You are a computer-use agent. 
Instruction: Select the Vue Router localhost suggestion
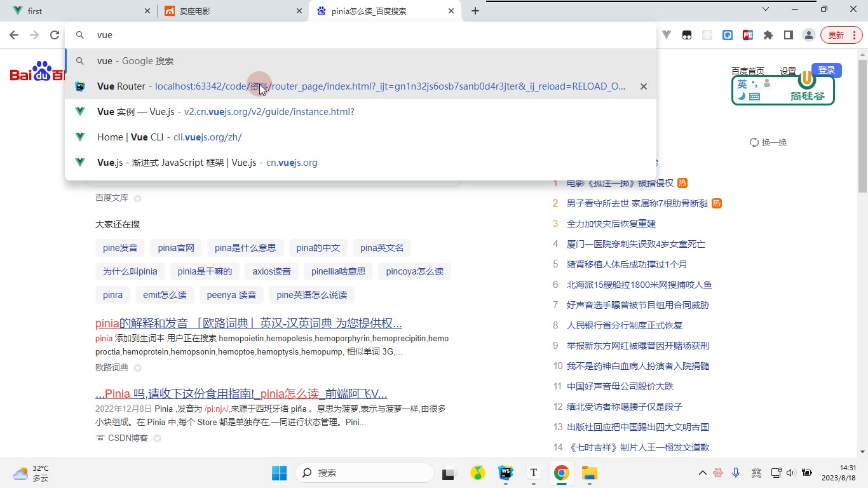coord(360,86)
